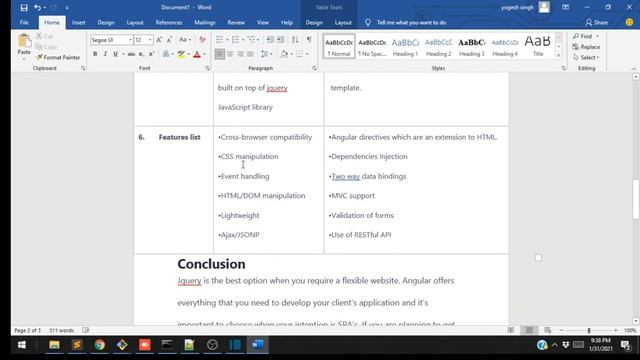The width and height of the screenshot is (640, 360).
Task: Click the zoom slider handle
Action: point(589,330)
